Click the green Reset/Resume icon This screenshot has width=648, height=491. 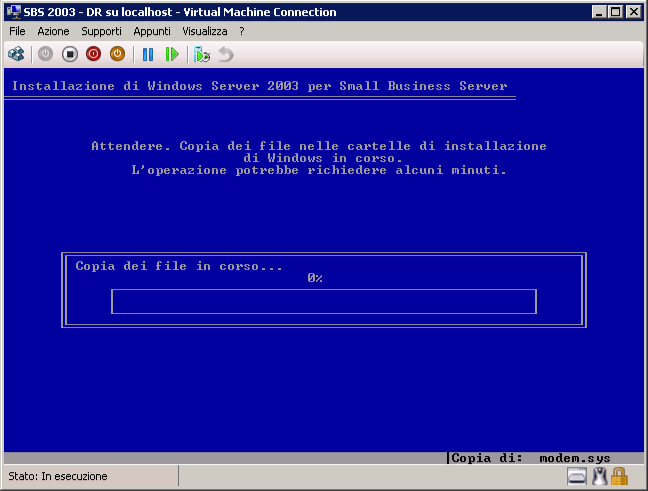pyautogui.click(x=172, y=54)
